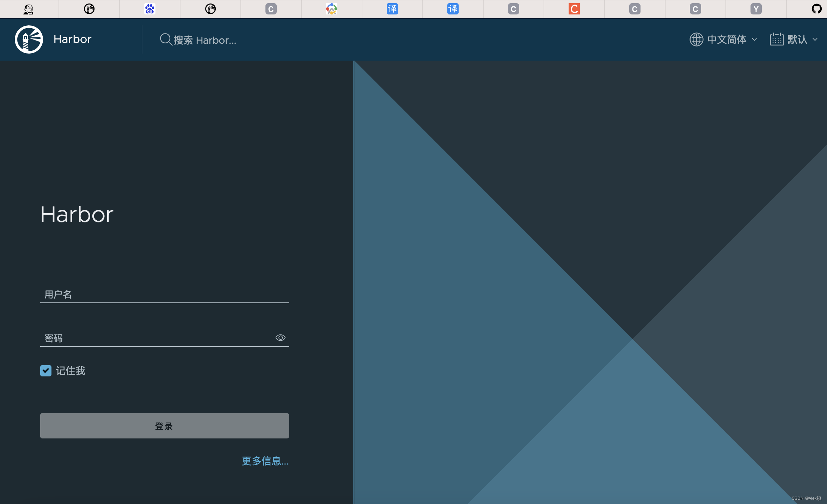The height and width of the screenshot is (504, 827).
Task: Click the 登录 login button
Action: point(165,426)
